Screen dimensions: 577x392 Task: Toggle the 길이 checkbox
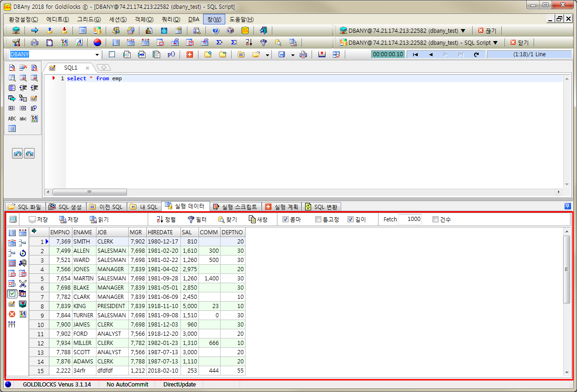point(350,220)
